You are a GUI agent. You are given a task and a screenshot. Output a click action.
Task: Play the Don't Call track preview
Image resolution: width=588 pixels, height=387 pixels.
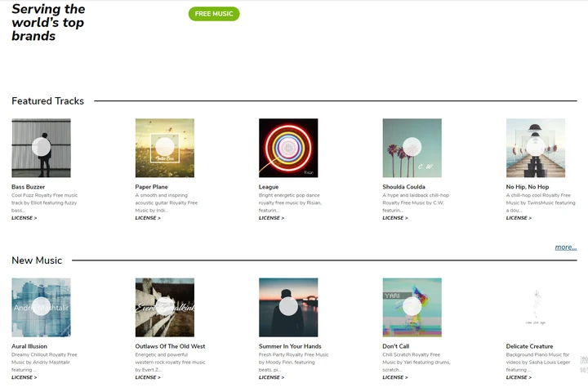(x=412, y=306)
